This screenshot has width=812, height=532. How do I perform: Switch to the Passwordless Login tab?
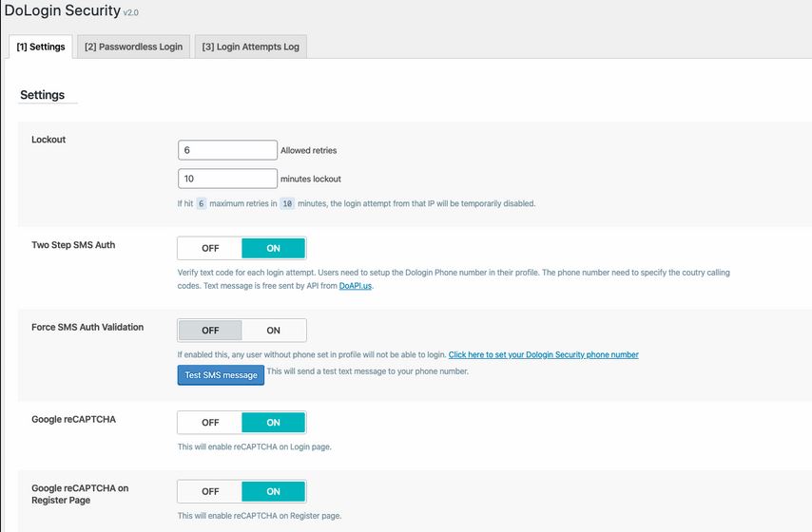134,47
